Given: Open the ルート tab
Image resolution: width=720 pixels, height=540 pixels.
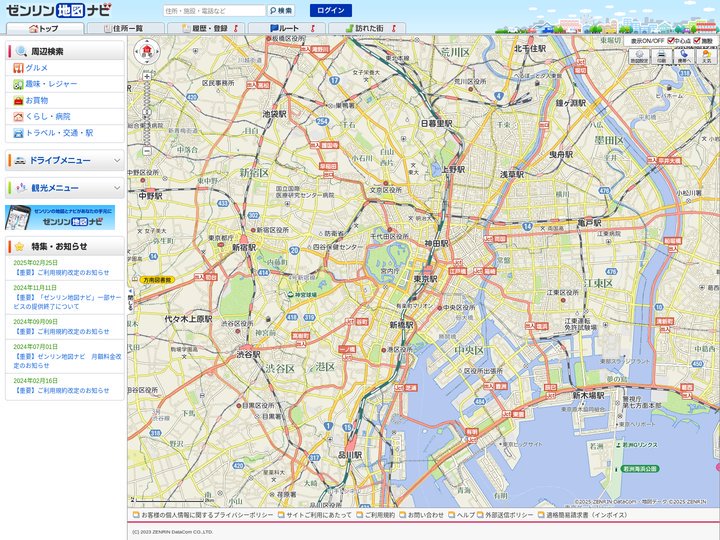Looking at the screenshot, I should (x=287, y=28).
